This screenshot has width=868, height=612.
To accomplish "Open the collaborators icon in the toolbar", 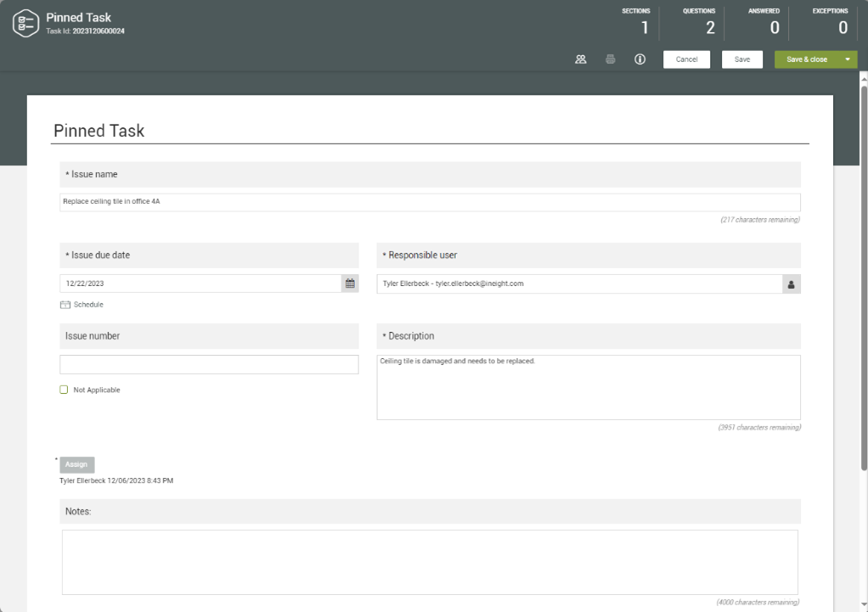I will point(581,59).
